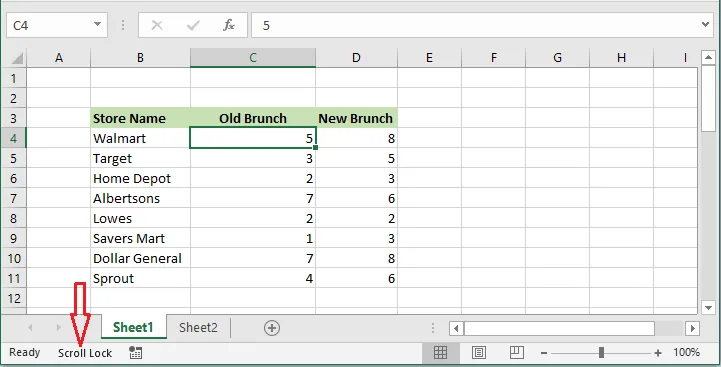Select row 1 header

point(13,78)
